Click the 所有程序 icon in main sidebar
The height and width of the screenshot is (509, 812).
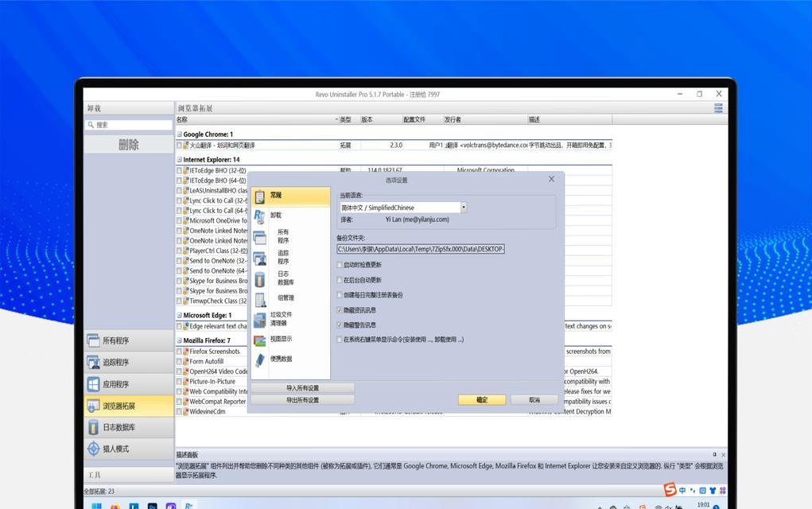(93, 340)
